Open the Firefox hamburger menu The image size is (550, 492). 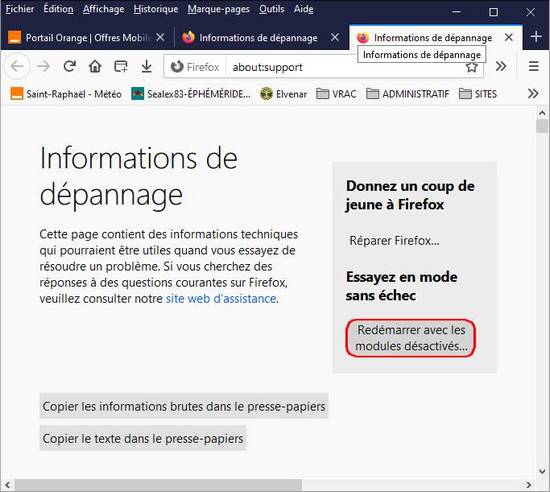click(534, 66)
